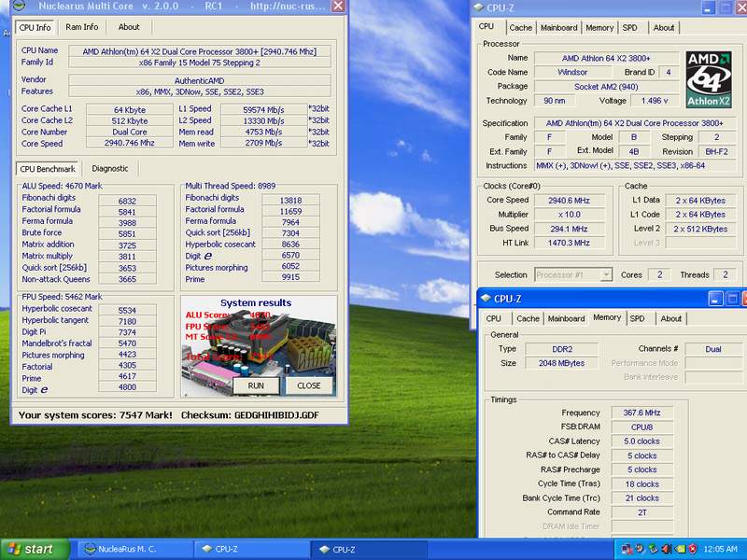Image resolution: width=747 pixels, height=560 pixels.
Task: Click the Voltage 1.496 v value
Action: pyautogui.click(x=655, y=101)
